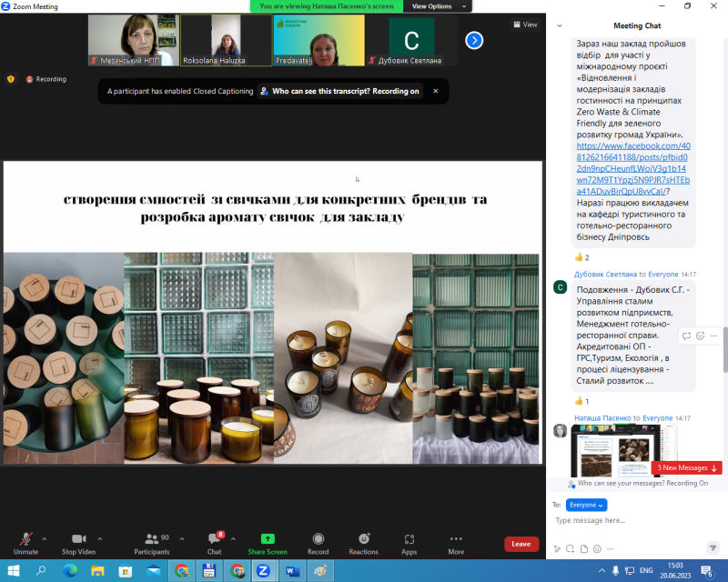The height and width of the screenshot is (582, 728).
Task: Show next participants with the blue arrow
Action: pos(474,40)
